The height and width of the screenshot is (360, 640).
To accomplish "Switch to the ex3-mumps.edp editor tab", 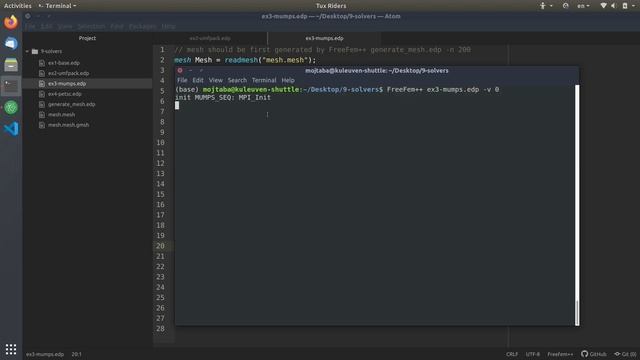I will pyautogui.click(x=324, y=38).
